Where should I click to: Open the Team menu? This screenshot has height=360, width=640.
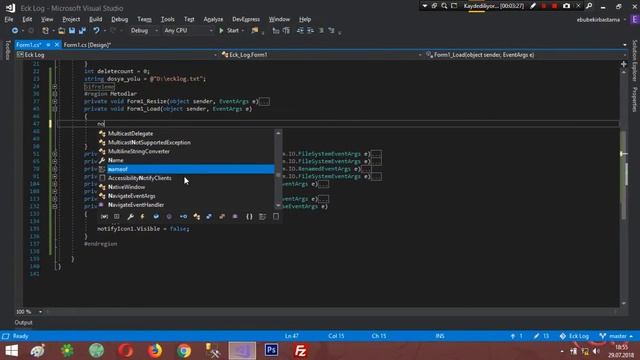[x=144, y=19]
